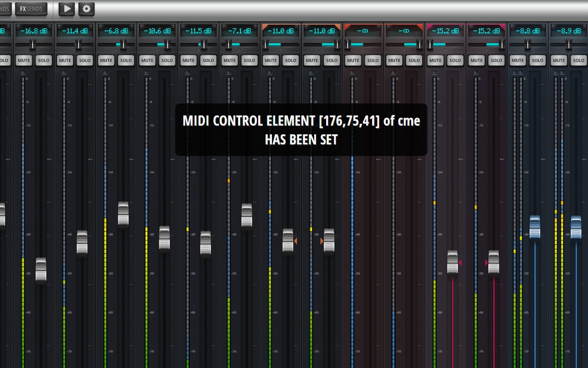Image resolution: width=588 pixels, height=368 pixels.
Task: Grab the volume fader of -7.1 dB channel
Action: (x=247, y=215)
